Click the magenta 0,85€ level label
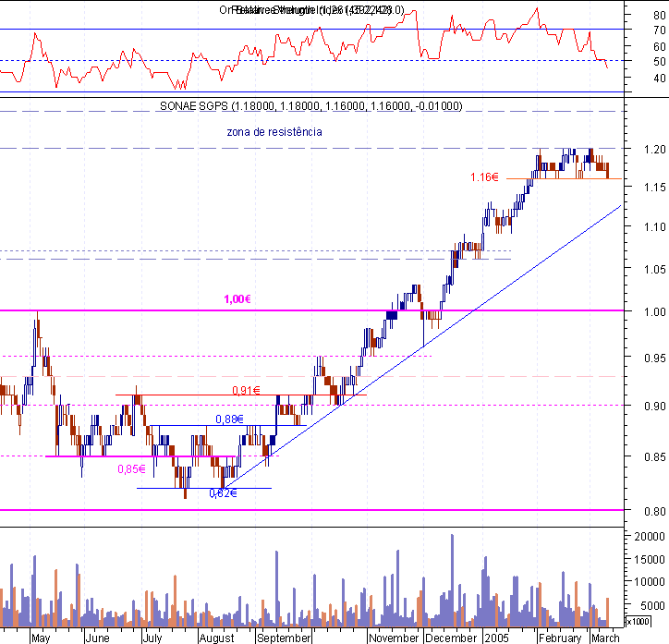669x644 pixels. coord(131,469)
